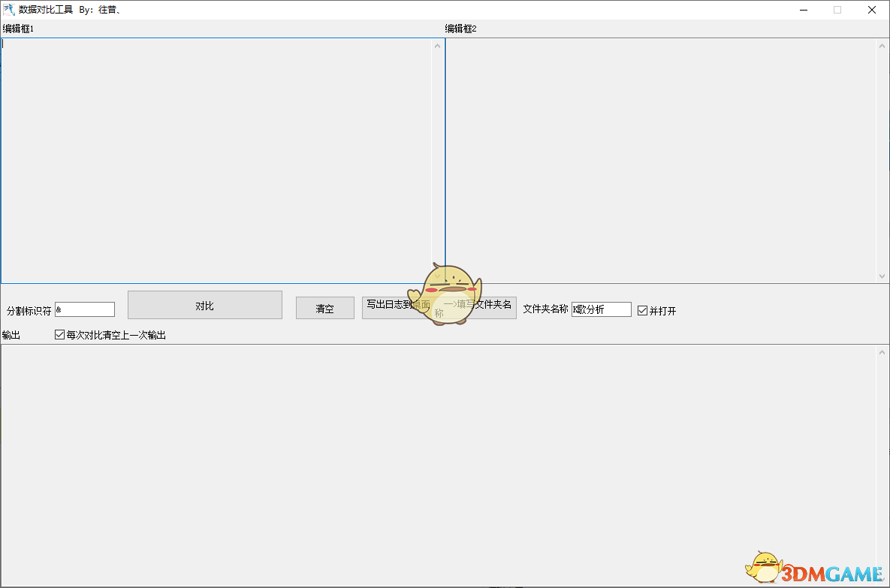Toggle the 每次对比清空上一次输出 checkbox
The height and width of the screenshot is (588, 890).
coord(59,334)
